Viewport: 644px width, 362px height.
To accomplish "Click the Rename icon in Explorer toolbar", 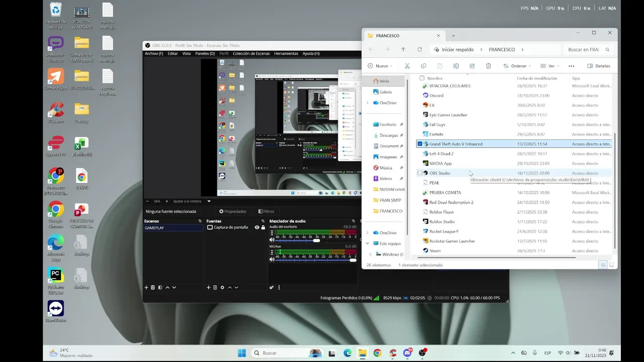I will click(456, 66).
